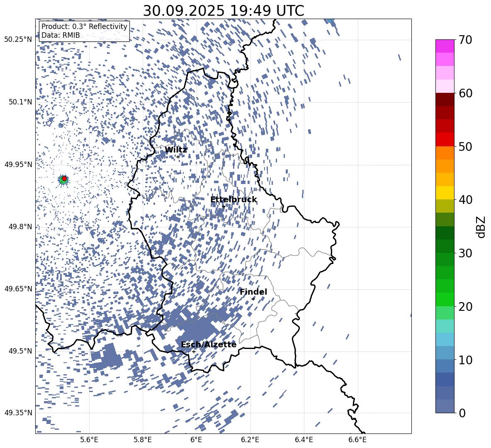
Task: Click the colorbar tick value 0
Action: 462,413
